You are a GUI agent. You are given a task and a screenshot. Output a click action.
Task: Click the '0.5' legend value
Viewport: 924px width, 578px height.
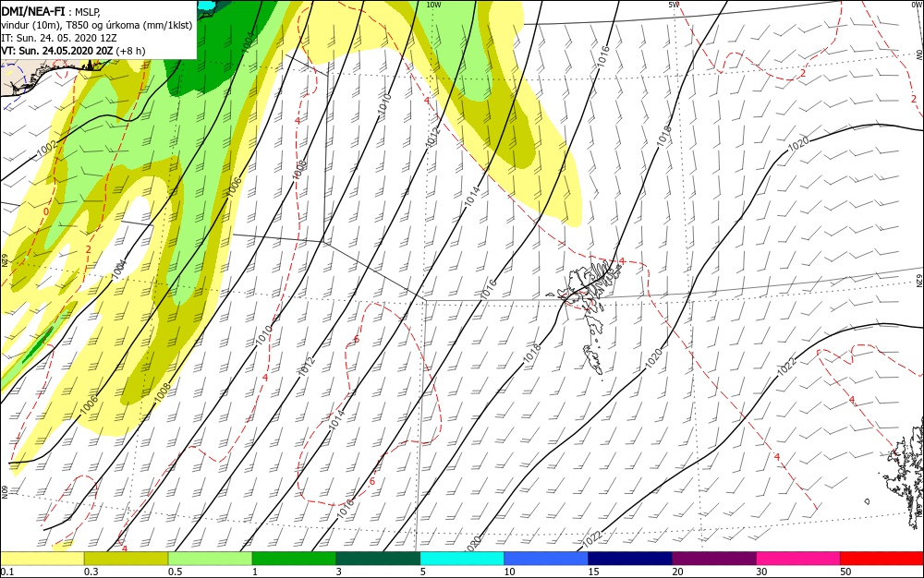tap(175, 572)
